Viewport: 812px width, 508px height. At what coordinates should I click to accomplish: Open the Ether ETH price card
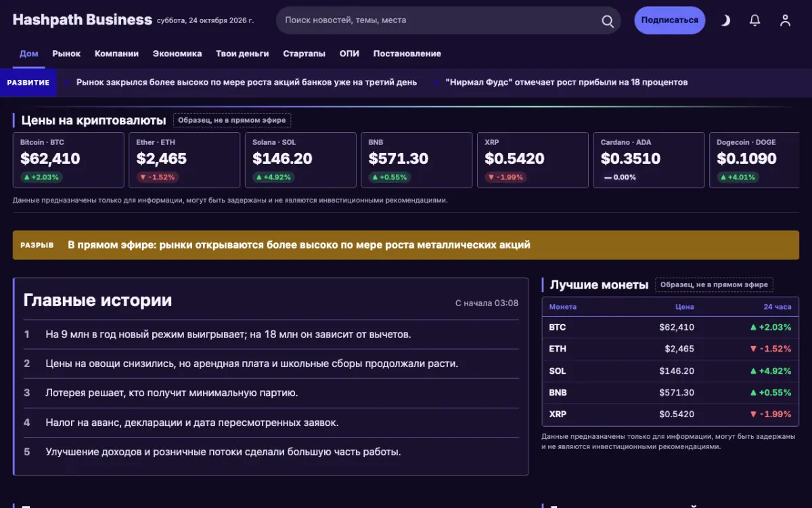[x=185, y=160]
